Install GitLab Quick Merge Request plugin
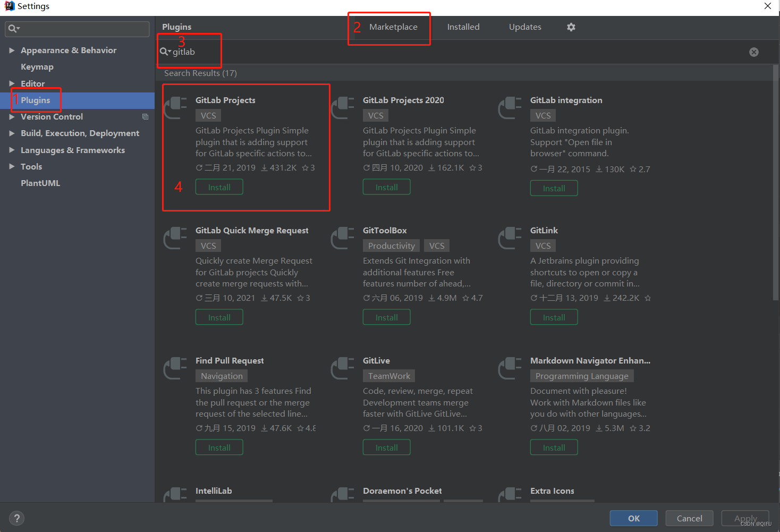Viewport: 780px width, 532px height. pyautogui.click(x=219, y=317)
